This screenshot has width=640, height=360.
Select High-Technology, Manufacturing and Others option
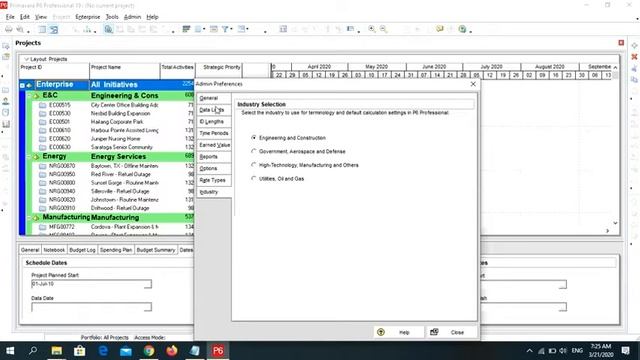pos(254,165)
